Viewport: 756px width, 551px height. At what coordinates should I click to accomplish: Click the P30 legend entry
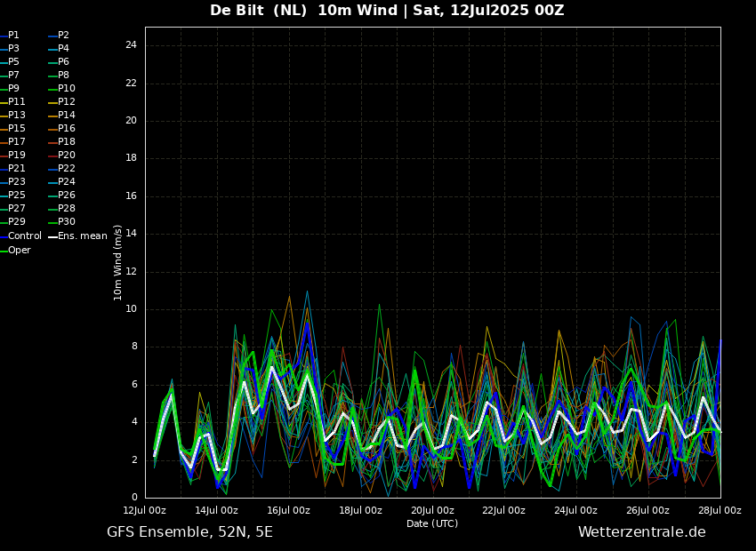point(67,222)
